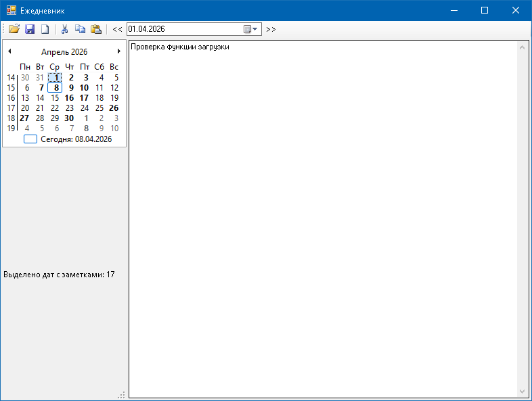Click the Апрель 2026 calendar title
This screenshot has width=532, height=401.
[64, 52]
